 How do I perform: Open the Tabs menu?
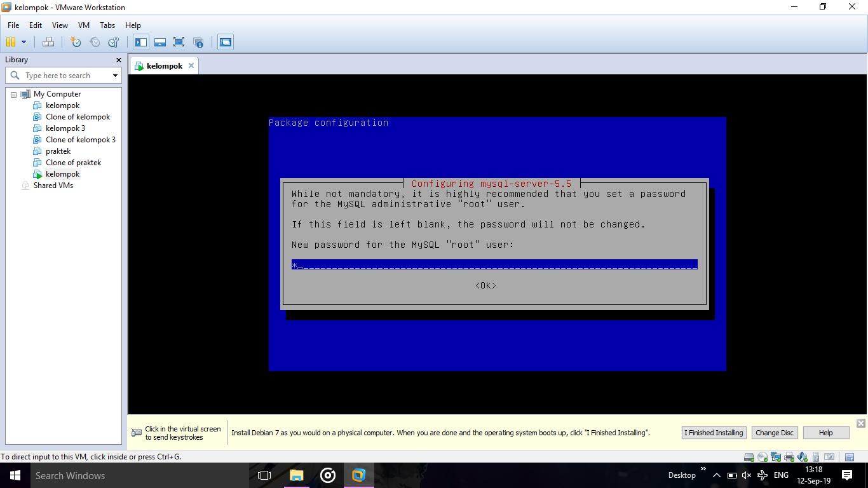coord(107,25)
